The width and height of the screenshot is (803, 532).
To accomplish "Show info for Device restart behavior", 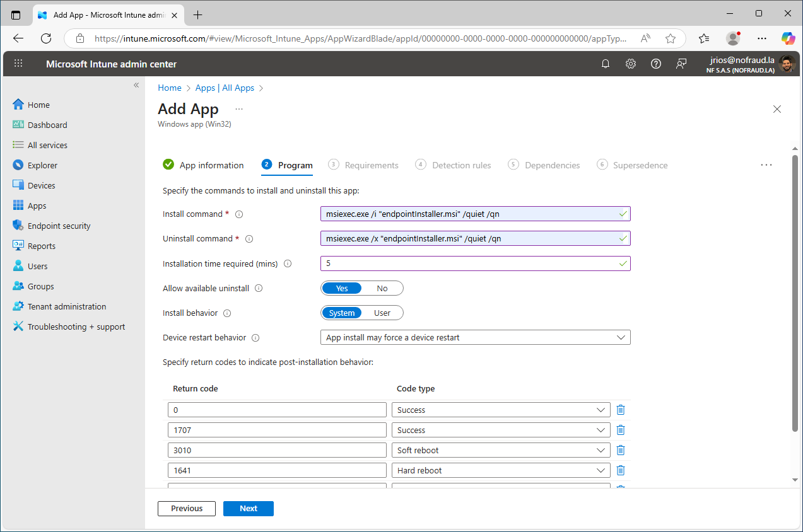I will pos(255,338).
